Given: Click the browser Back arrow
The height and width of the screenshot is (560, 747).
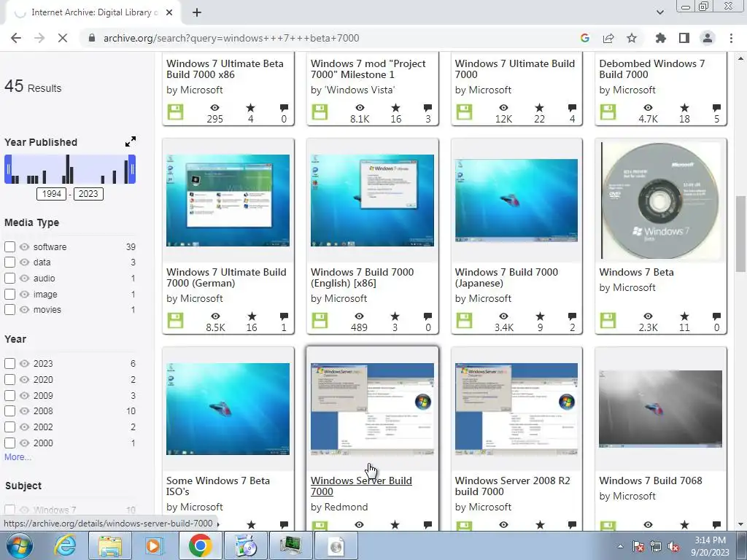Looking at the screenshot, I should (x=16, y=38).
